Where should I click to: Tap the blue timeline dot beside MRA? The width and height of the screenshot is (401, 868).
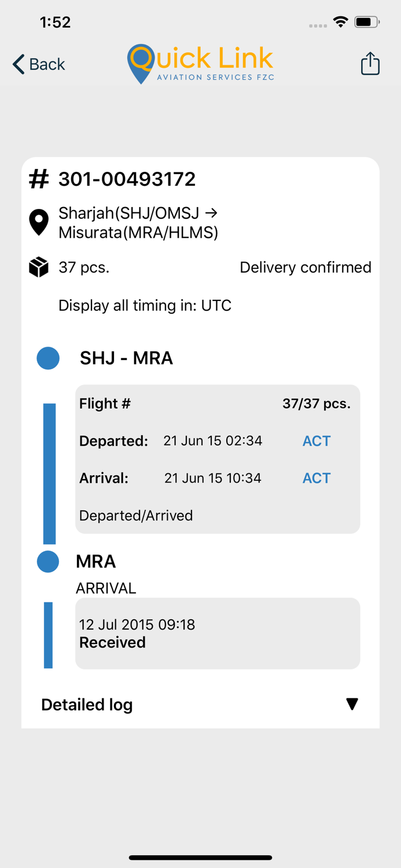click(x=48, y=561)
